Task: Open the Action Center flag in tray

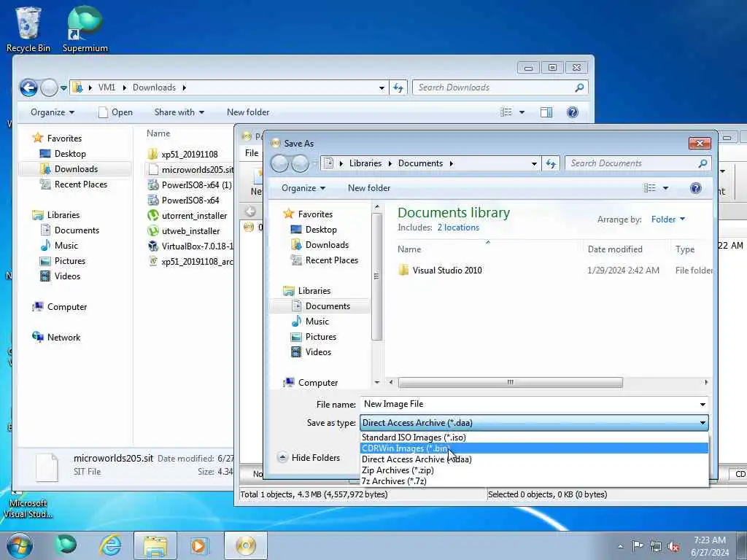Action: tap(638, 546)
